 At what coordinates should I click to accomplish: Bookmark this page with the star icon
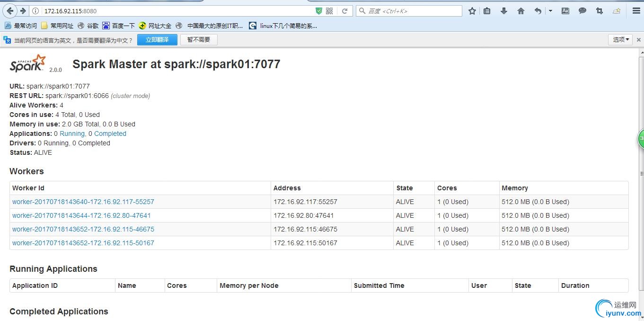472,11
